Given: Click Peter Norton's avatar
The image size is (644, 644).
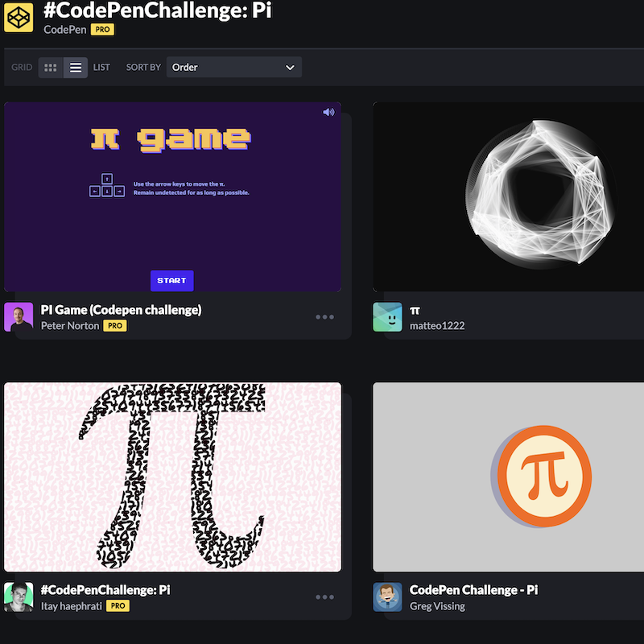Looking at the screenshot, I should click(x=19, y=317).
